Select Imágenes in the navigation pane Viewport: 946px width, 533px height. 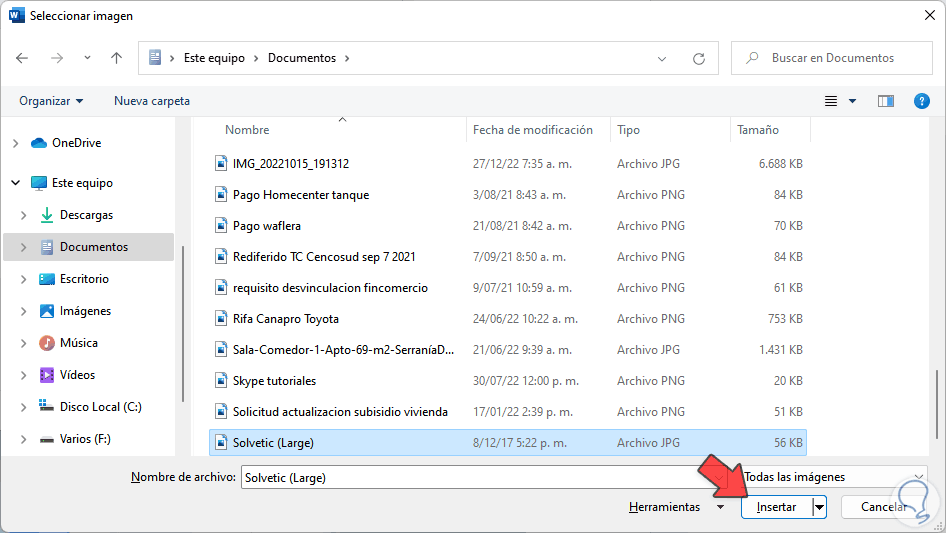pos(85,311)
